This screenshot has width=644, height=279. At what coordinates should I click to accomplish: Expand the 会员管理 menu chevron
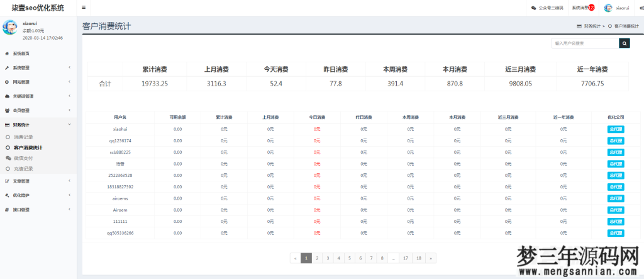click(x=69, y=110)
